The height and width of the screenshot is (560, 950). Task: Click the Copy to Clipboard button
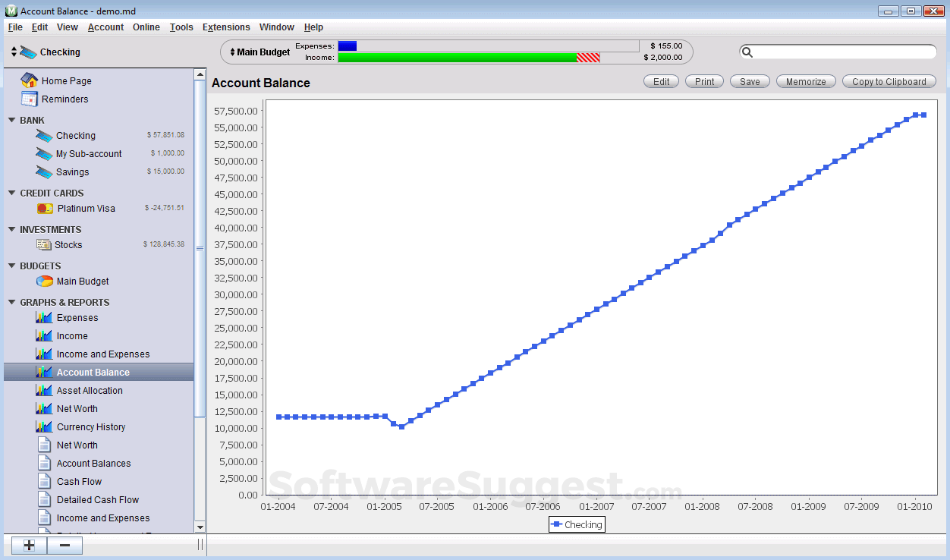coord(889,81)
